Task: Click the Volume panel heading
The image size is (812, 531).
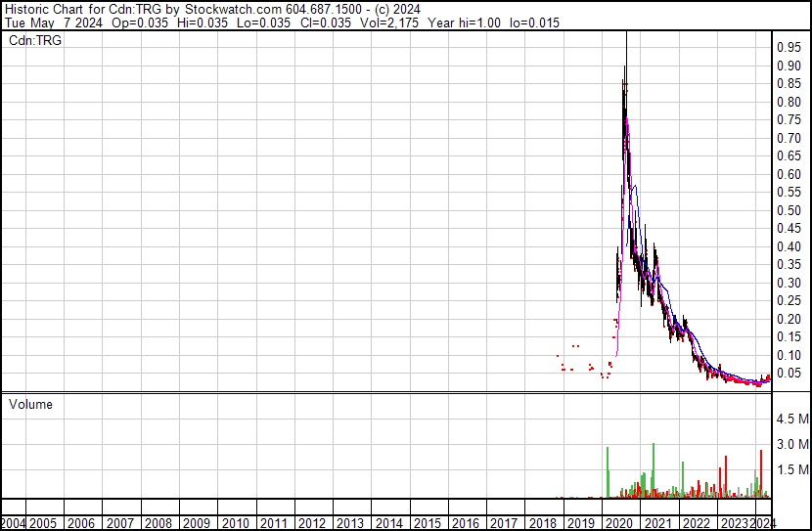Action: click(x=30, y=404)
